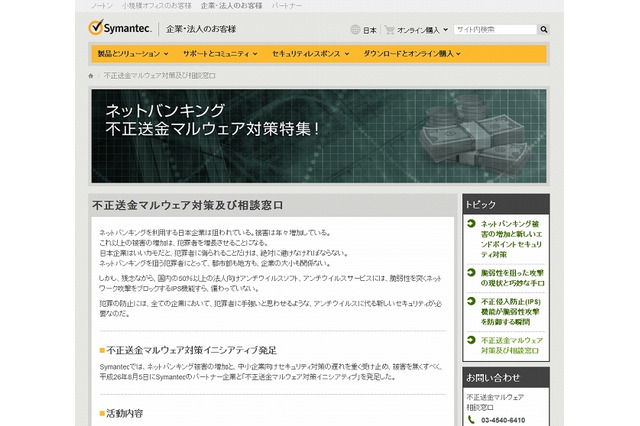Click the 日本 region link
640x426 pixels.
pyautogui.click(x=370, y=30)
